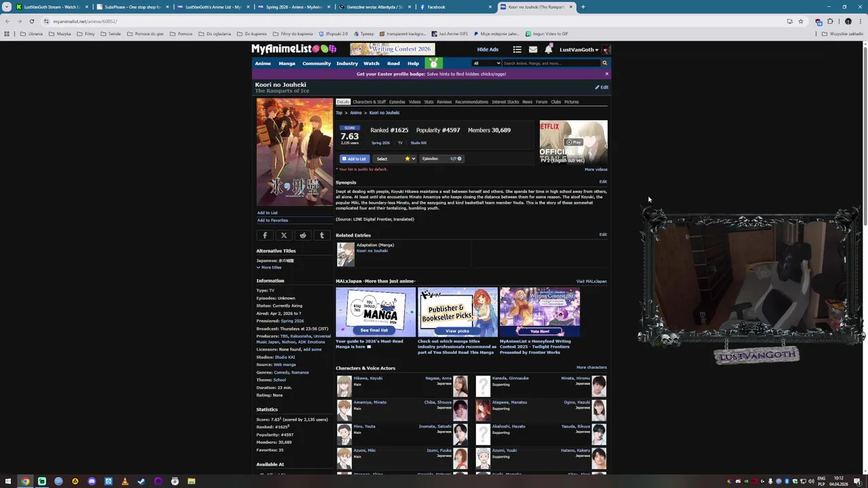Switch to Pictures tab
Image resolution: width=868 pixels, height=488 pixels.
[572, 102]
